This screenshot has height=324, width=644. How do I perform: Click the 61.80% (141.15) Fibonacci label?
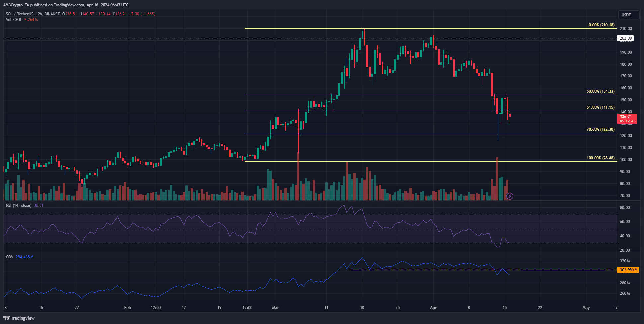click(601, 107)
